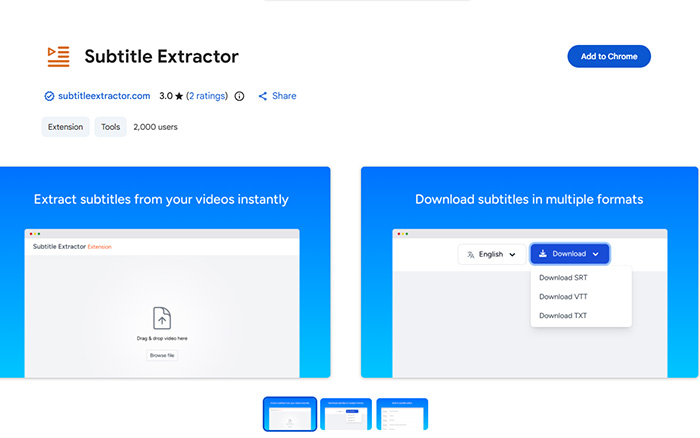Click the upload file icon in preview
Screen dimensions: 700x438
(x=162, y=318)
